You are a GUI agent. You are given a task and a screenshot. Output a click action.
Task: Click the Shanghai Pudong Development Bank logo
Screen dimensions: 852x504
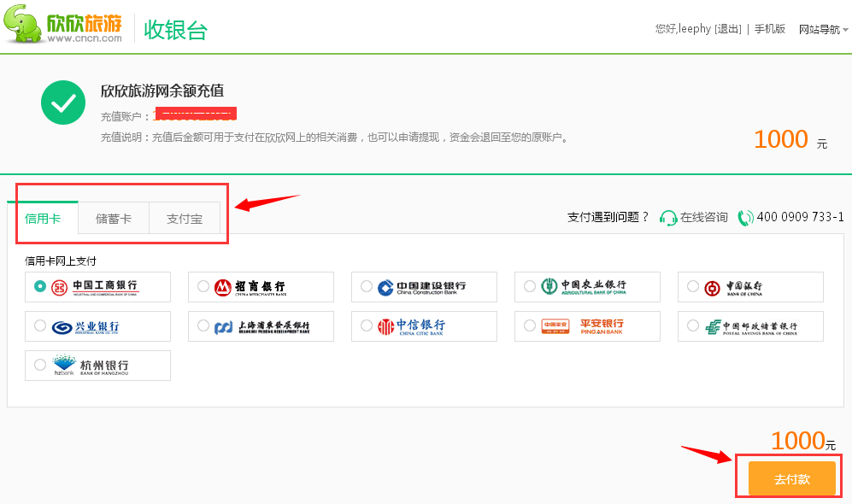(223, 327)
